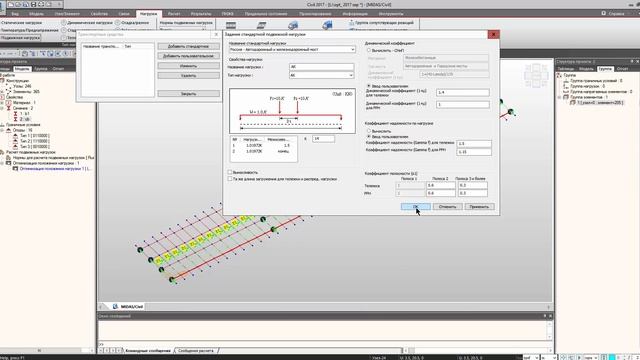Viewport: 640px width, 360px height.
Task: Click the vehicles truck icon in the ribbon
Action: click(293, 25)
